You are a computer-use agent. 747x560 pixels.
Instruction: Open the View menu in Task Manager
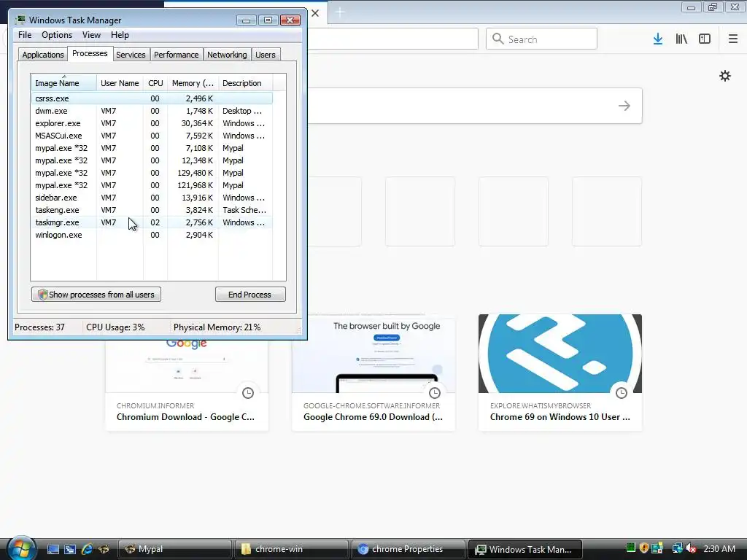91,35
